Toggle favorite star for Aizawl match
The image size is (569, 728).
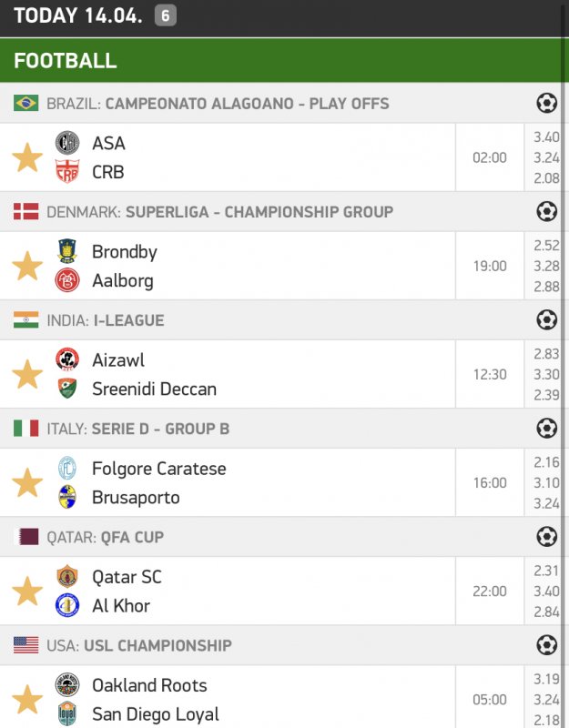click(27, 374)
